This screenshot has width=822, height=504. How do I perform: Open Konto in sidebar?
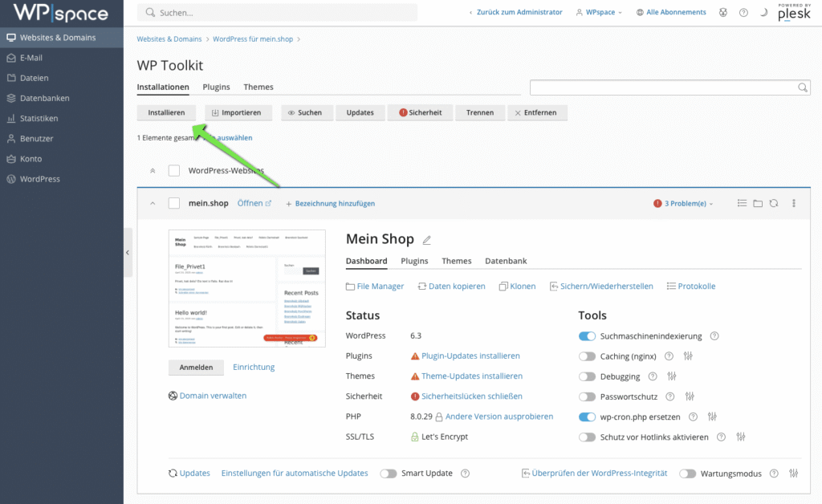(x=61, y=159)
